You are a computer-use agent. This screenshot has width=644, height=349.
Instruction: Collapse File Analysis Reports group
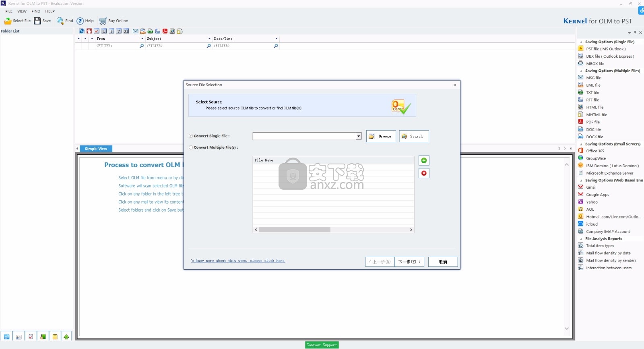click(581, 239)
